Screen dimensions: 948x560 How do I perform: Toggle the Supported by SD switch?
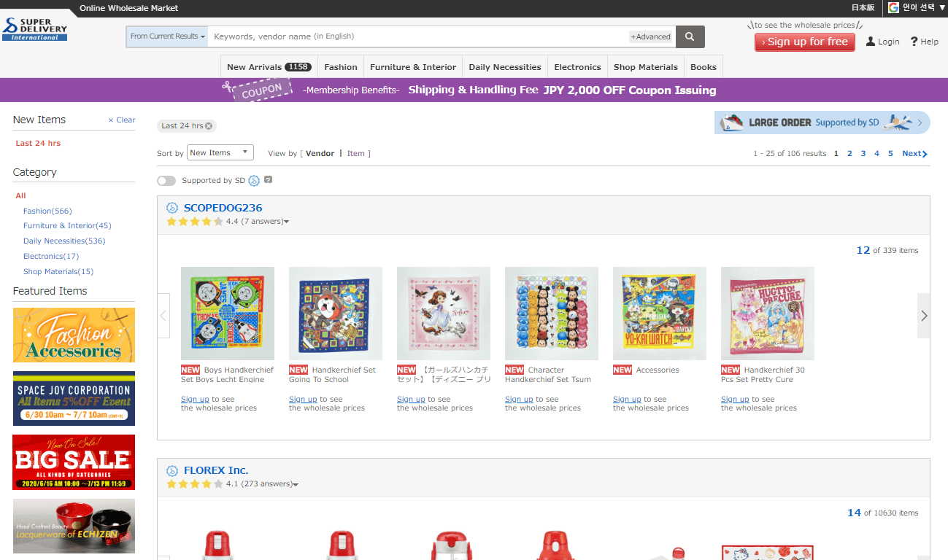(166, 181)
